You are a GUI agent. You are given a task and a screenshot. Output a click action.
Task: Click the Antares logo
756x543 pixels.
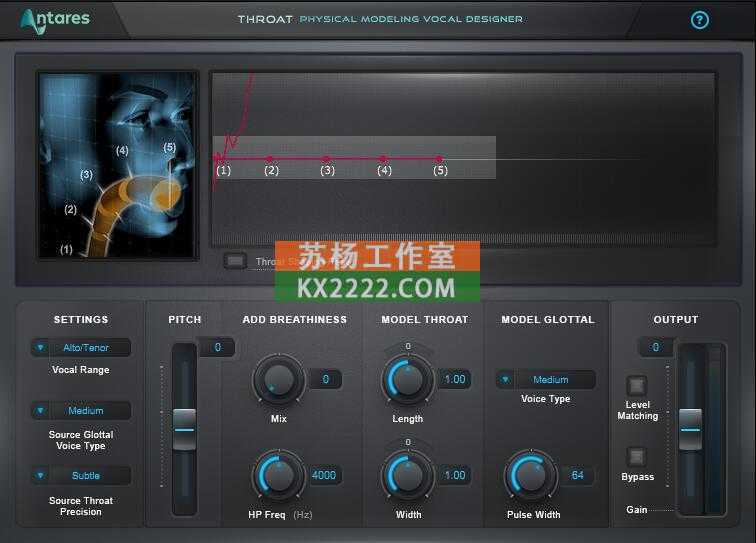[x=54, y=21]
